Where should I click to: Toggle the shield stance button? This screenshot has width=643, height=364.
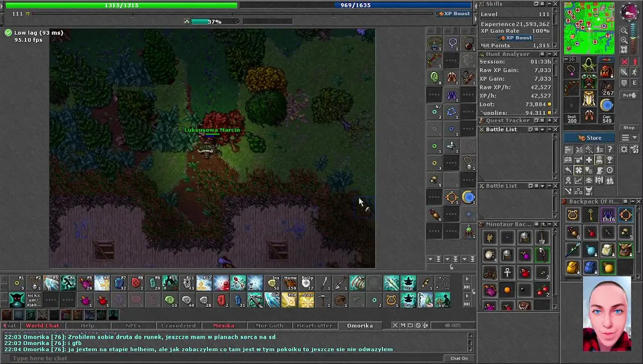pyautogui.click(x=624, y=82)
